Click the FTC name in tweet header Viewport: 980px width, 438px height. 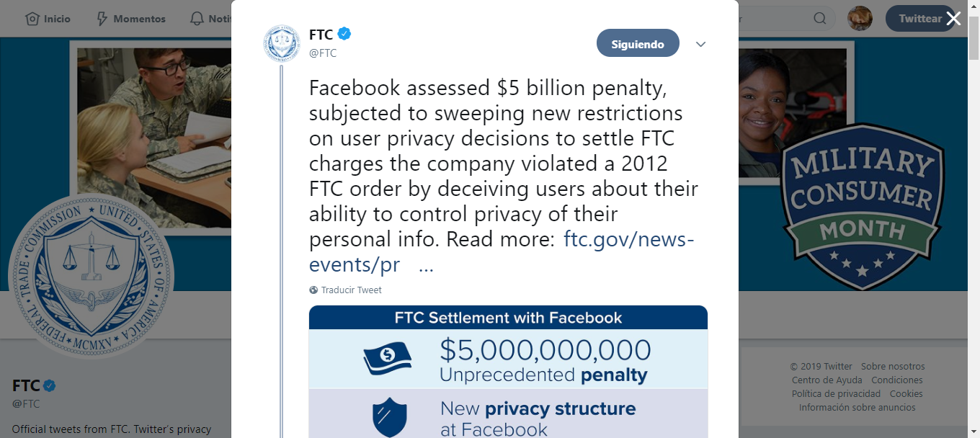(x=321, y=35)
